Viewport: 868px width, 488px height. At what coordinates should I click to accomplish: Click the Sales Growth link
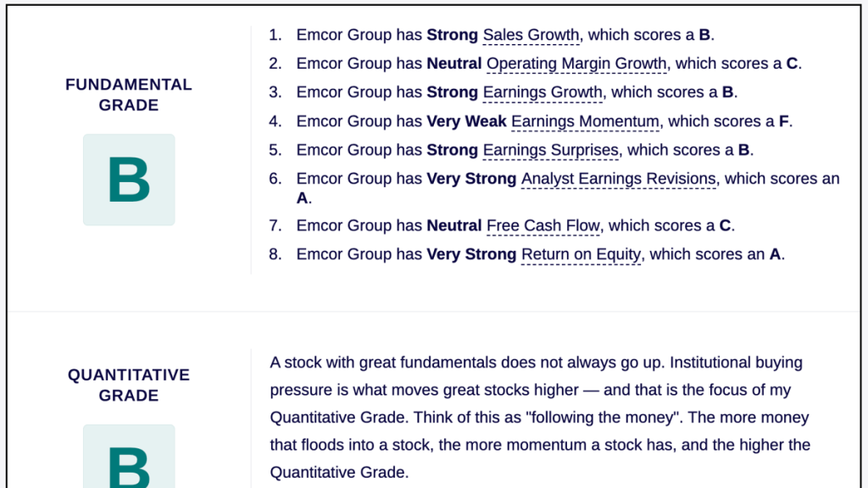pos(531,35)
